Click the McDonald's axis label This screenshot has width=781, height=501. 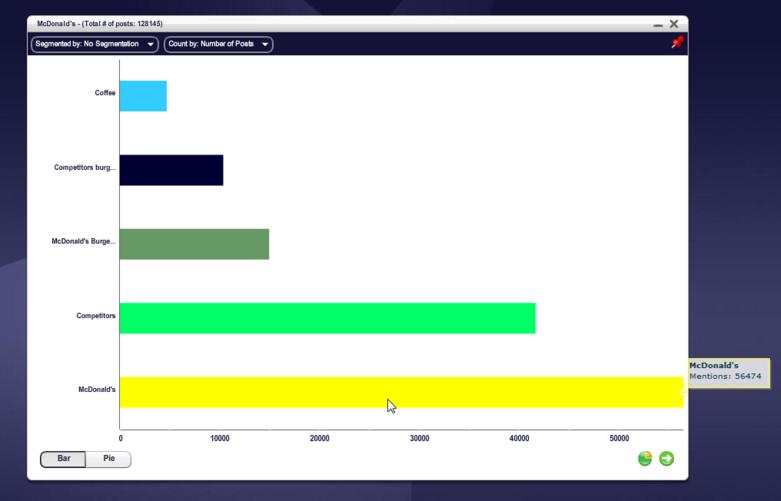click(x=97, y=389)
